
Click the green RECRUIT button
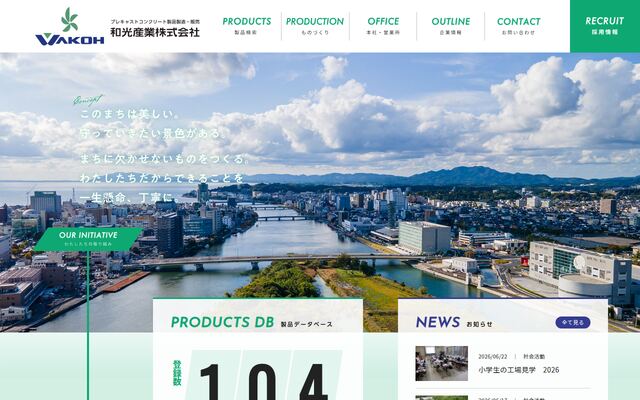point(604,26)
